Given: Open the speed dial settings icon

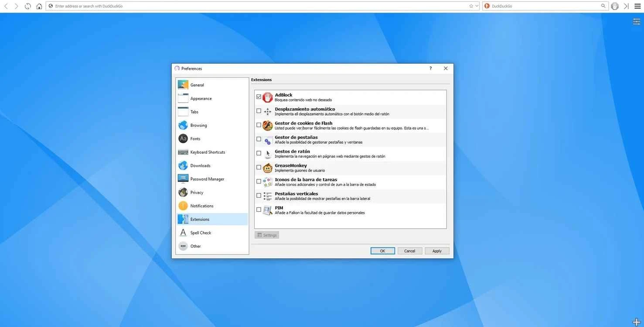Looking at the screenshot, I should click(x=637, y=22).
